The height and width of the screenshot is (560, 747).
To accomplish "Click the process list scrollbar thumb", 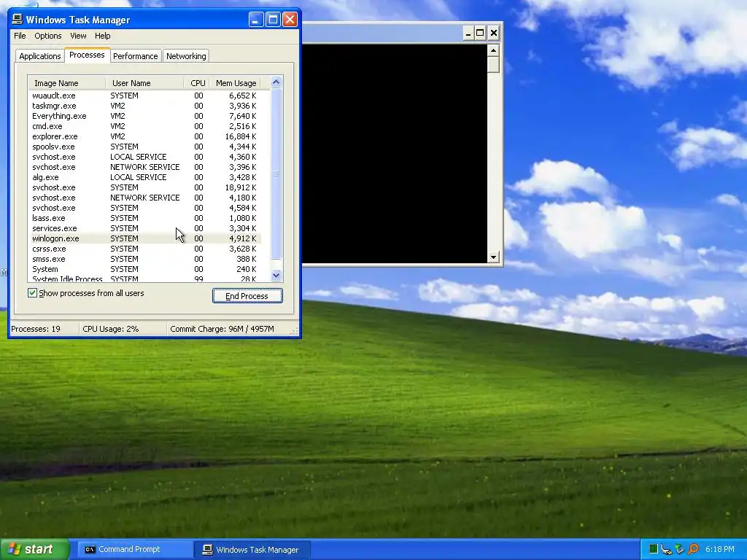I will pyautogui.click(x=276, y=174).
